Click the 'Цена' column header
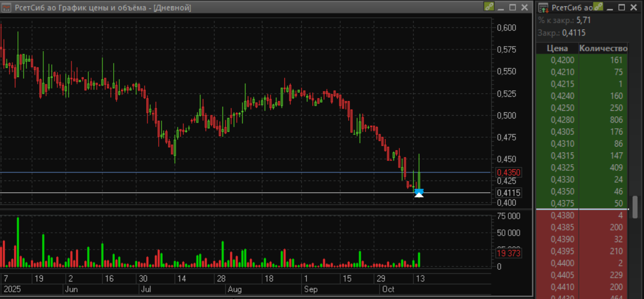 (x=557, y=48)
